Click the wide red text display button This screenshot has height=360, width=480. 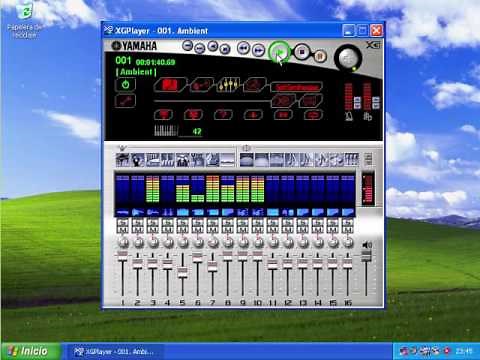coord(296,87)
